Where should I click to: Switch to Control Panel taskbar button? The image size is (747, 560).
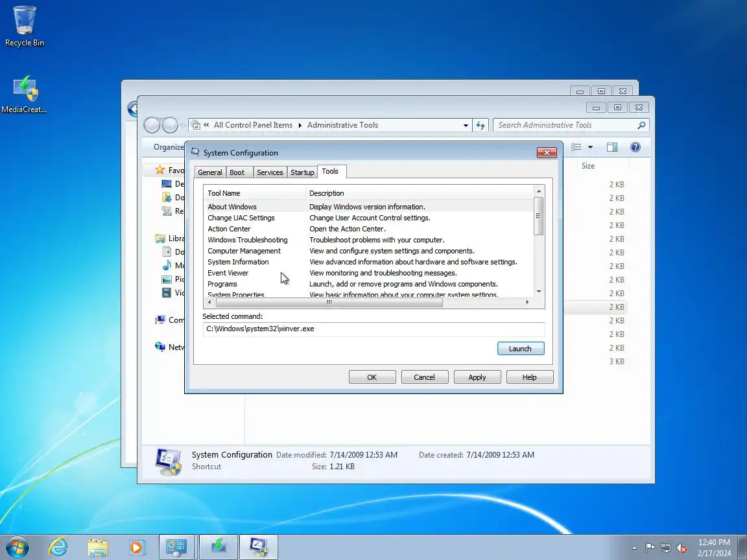pos(176,547)
